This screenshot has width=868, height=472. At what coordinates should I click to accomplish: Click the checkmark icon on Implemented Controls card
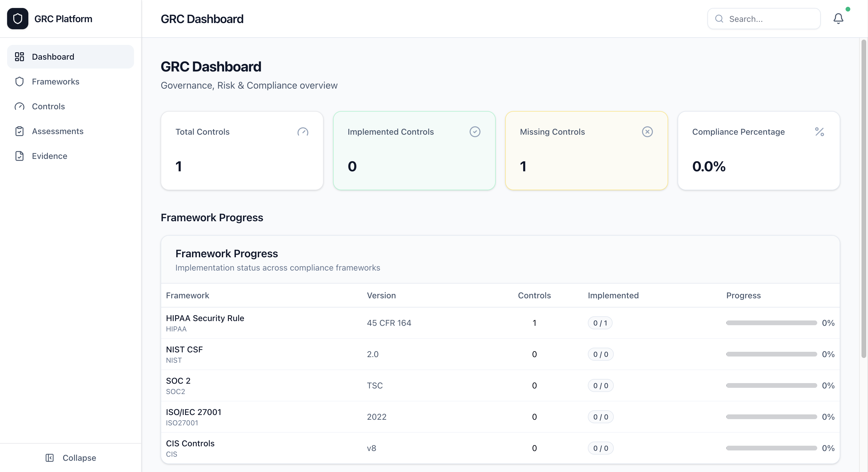475,131
